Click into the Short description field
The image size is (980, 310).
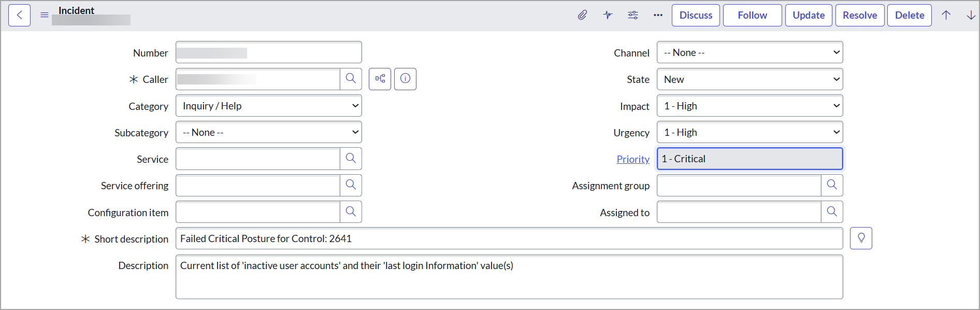(x=509, y=238)
